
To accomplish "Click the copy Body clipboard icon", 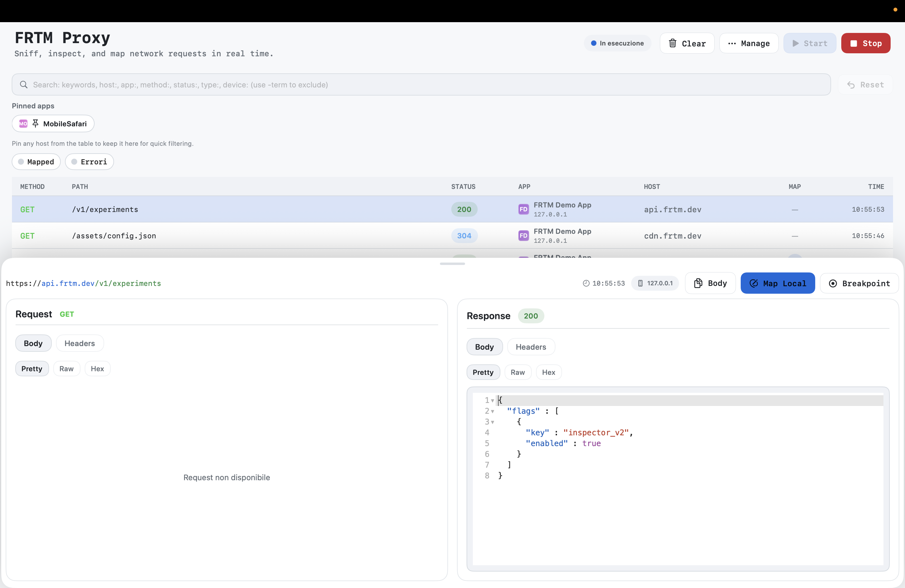I will click(x=698, y=283).
